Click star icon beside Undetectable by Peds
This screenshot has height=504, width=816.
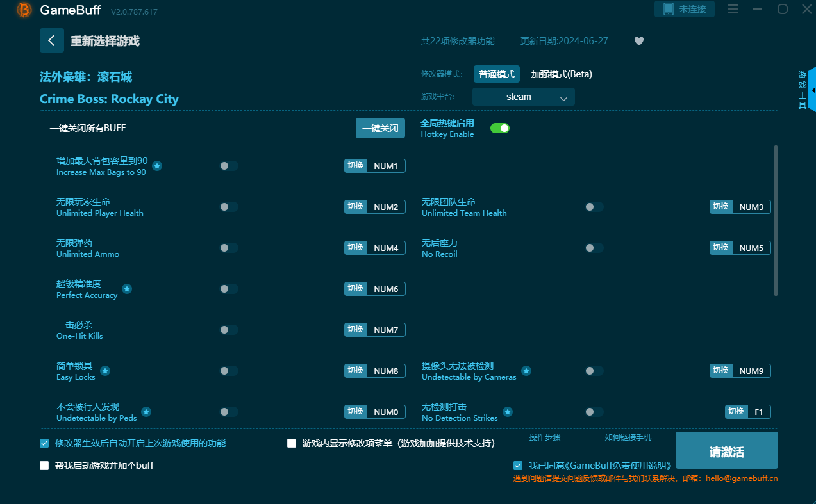tap(146, 412)
